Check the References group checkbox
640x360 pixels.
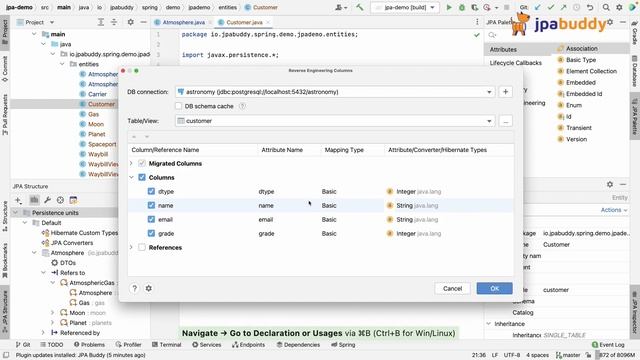[142, 247]
